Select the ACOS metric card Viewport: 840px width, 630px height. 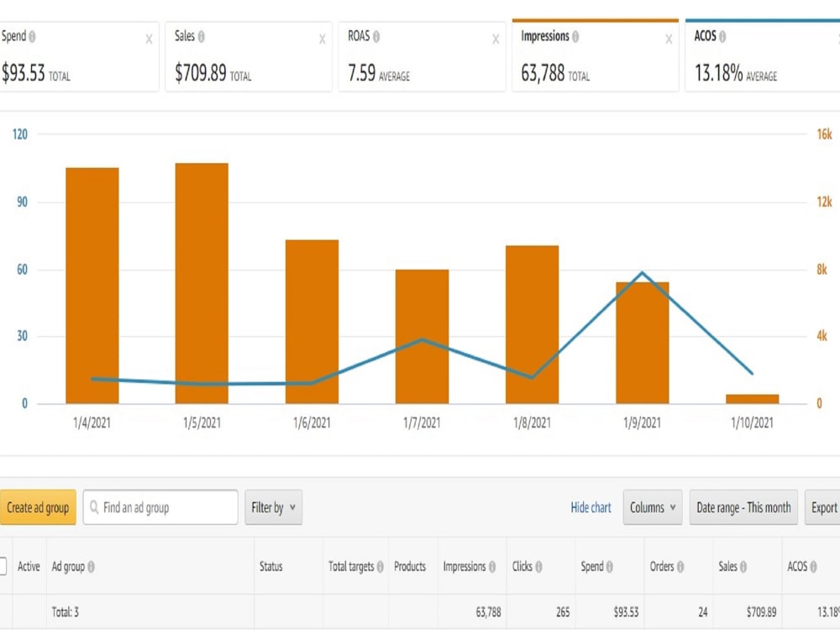point(763,55)
